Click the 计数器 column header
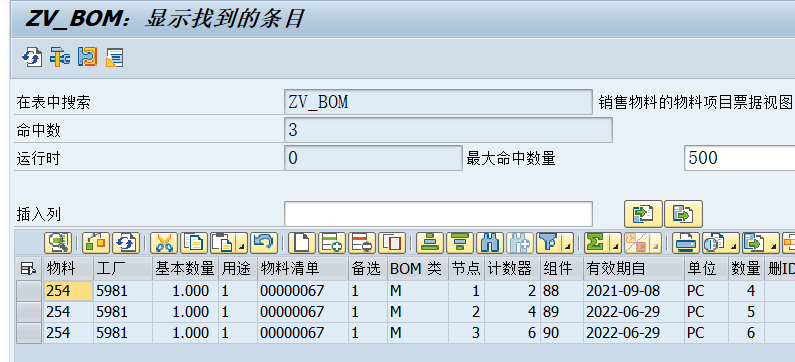This screenshot has height=362, width=795. tap(512, 269)
